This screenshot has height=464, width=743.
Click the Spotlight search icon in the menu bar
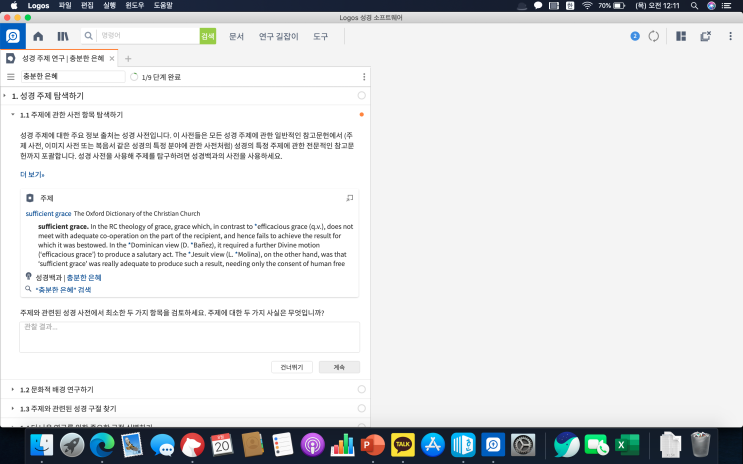[x=694, y=6]
